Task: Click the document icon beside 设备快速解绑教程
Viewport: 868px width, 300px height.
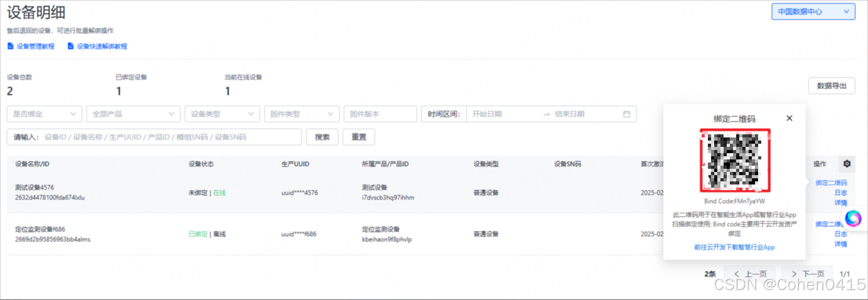Action: point(71,46)
